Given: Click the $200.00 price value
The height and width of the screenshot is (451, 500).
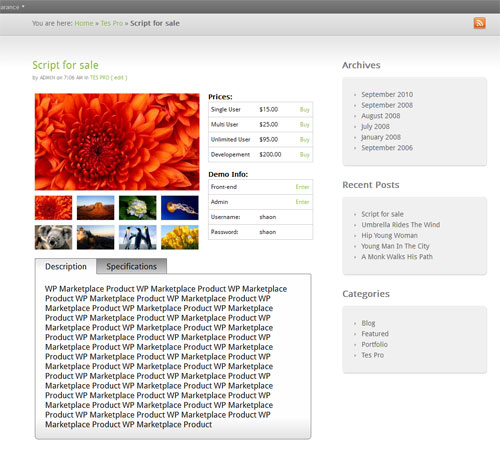Looking at the screenshot, I should click(270, 155).
